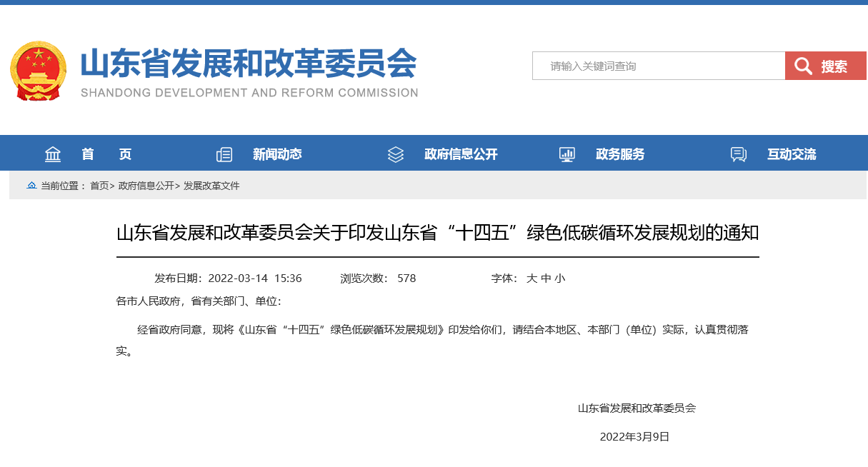Screen dimensions: 868x467
Task: Set font size to 小
Action: [559, 278]
